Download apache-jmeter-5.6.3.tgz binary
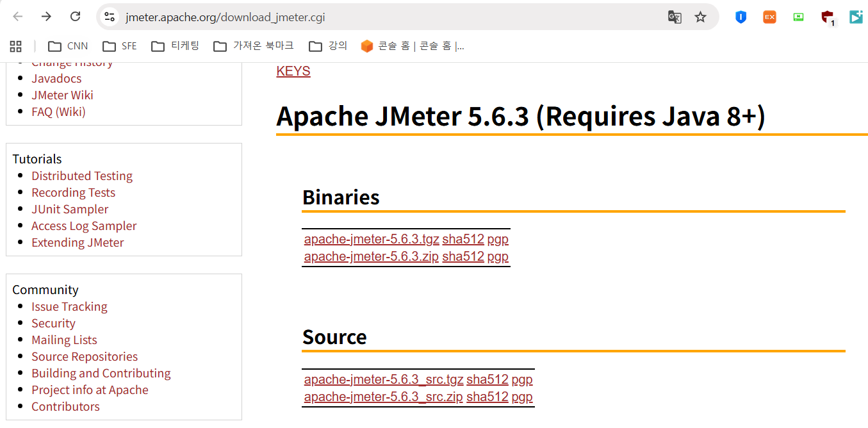The width and height of the screenshot is (868, 428). (372, 239)
